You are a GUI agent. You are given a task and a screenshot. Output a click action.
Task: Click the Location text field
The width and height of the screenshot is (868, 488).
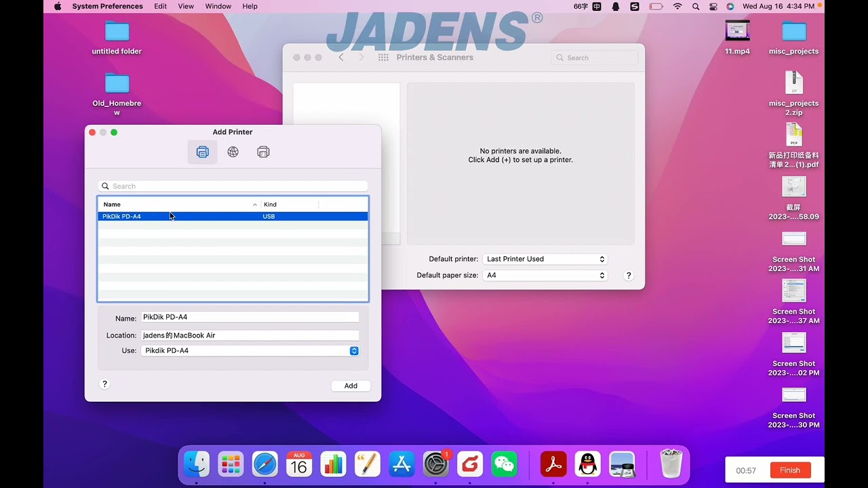click(x=250, y=335)
